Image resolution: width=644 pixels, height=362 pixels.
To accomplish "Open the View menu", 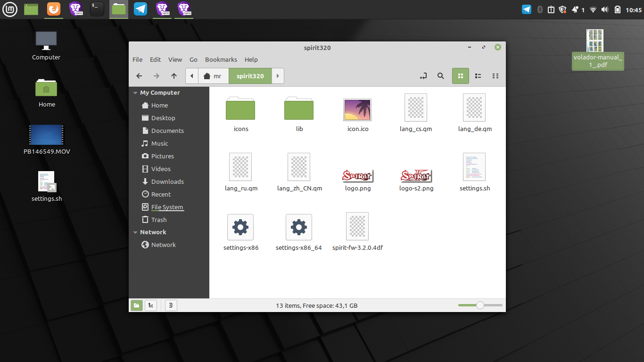I will (175, 59).
